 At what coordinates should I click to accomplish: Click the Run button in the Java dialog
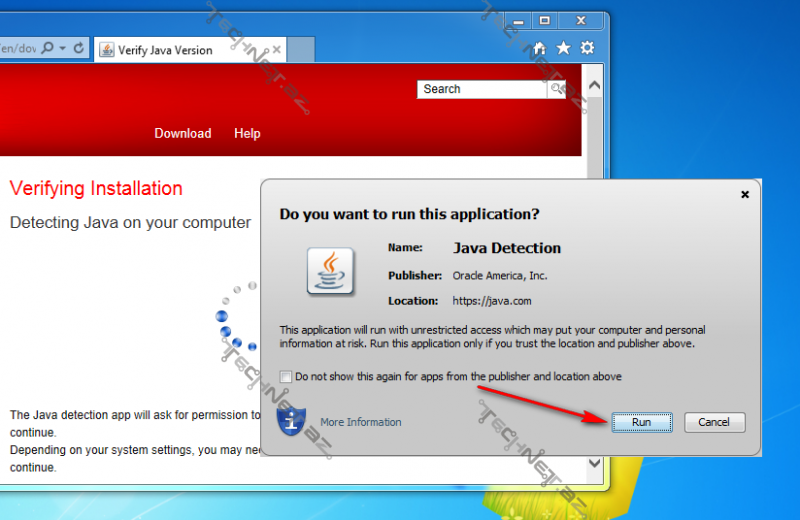642,422
